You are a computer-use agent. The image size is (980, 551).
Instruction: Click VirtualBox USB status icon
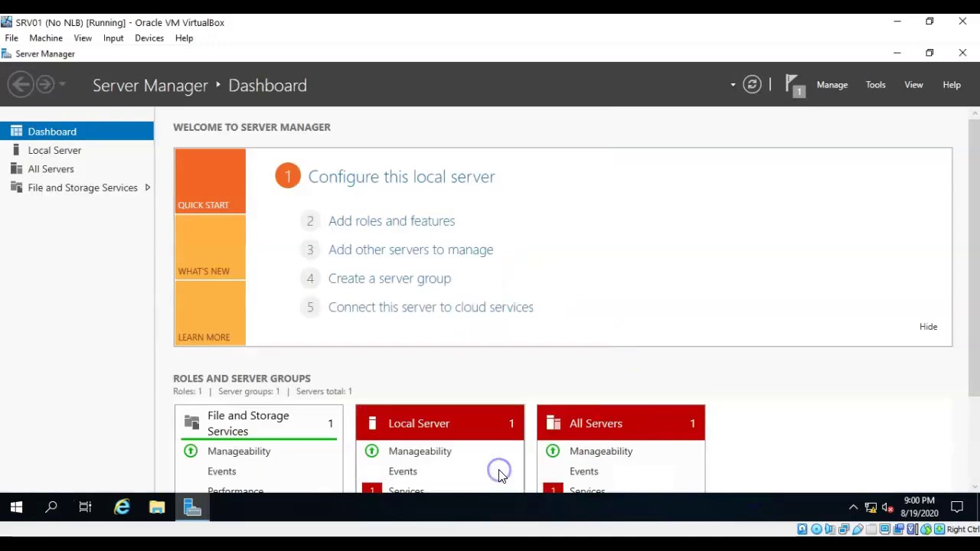click(x=857, y=530)
